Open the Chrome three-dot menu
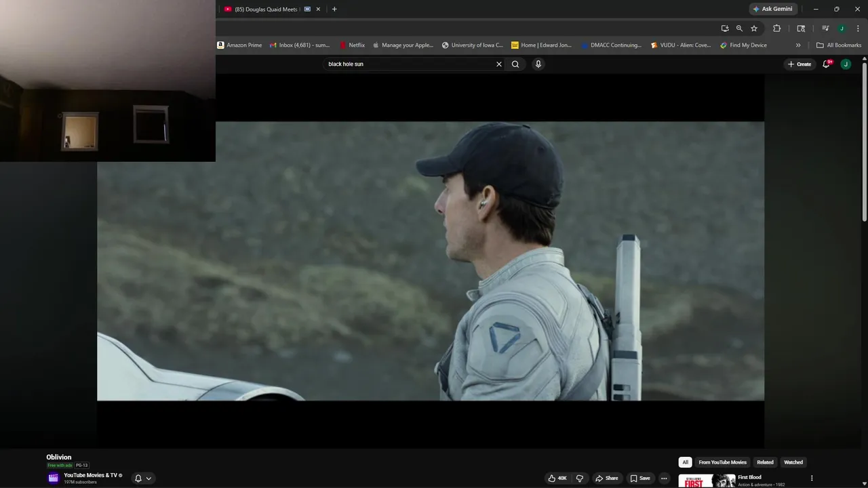Viewport: 868px width, 488px height. coord(857,28)
